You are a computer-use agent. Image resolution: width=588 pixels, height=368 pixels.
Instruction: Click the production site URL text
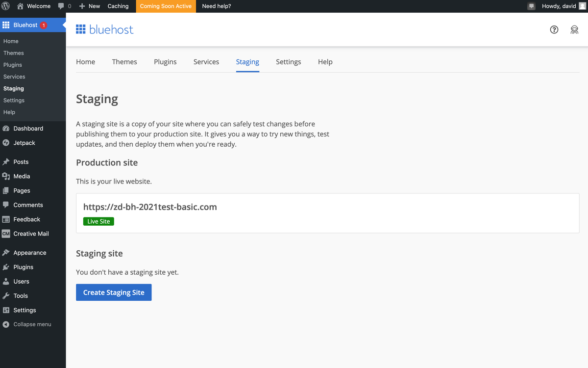[x=150, y=207]
